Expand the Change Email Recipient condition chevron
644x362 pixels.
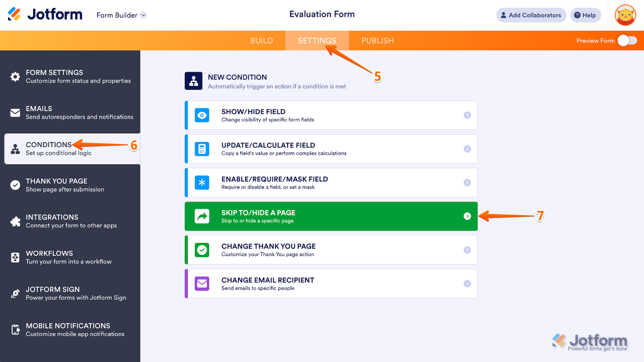(x=468, y=283)
